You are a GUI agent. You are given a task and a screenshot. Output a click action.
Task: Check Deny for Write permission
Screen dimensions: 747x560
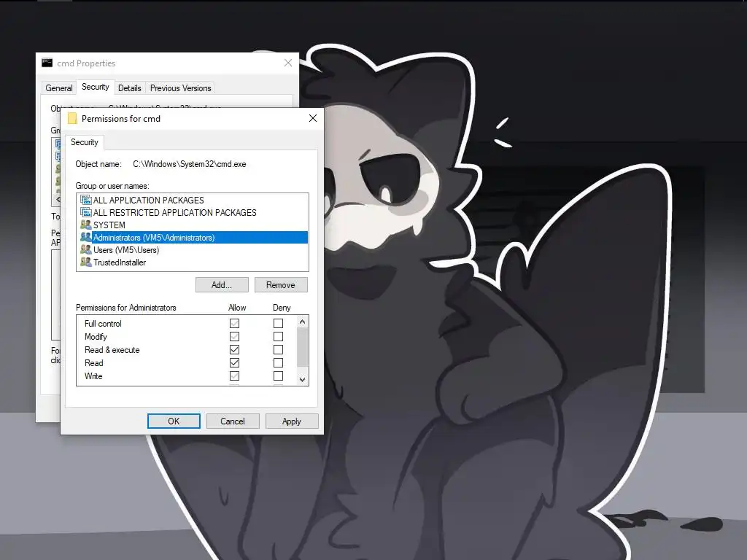278,376
